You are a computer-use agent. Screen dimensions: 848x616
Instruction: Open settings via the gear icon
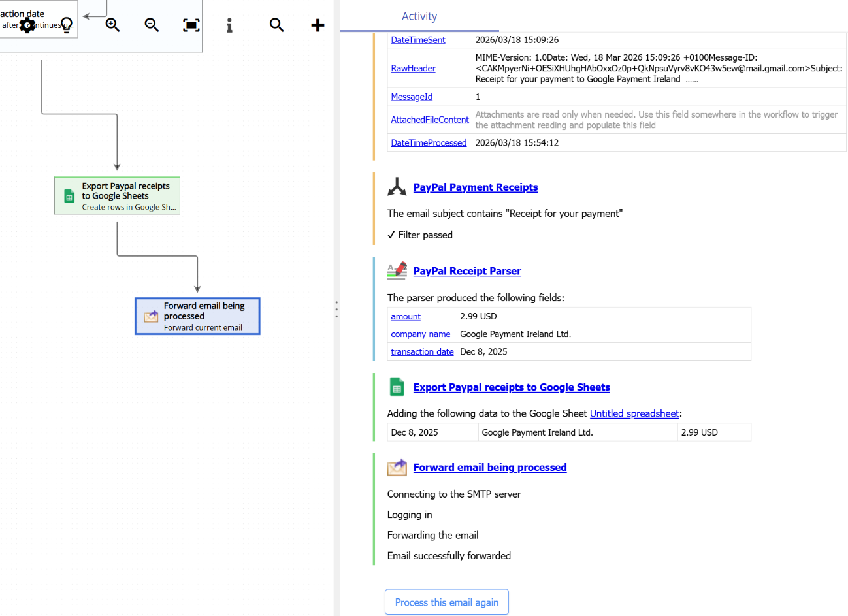click(27, 25)
